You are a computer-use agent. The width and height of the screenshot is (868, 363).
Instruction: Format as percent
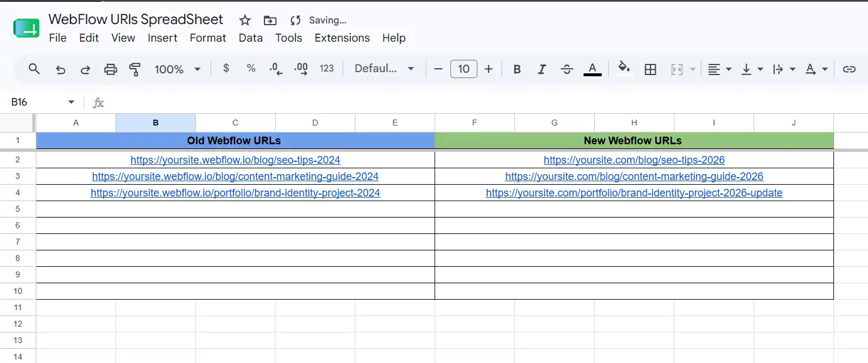click(251, 69)
